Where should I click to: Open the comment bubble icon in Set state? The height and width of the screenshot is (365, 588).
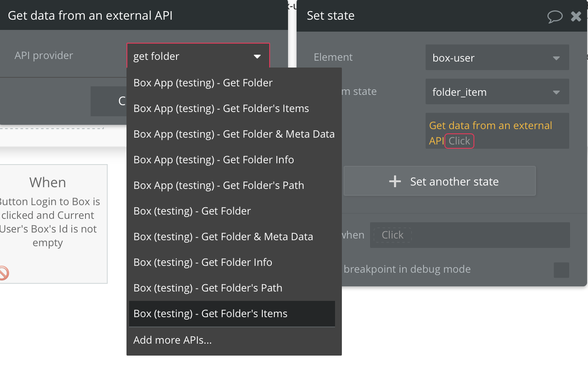(555, 17)
